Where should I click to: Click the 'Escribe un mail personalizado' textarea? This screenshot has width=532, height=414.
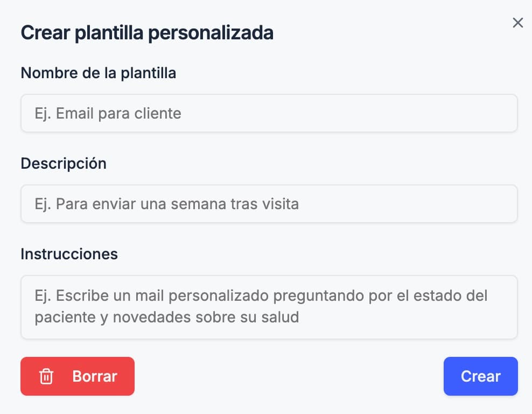269,307
